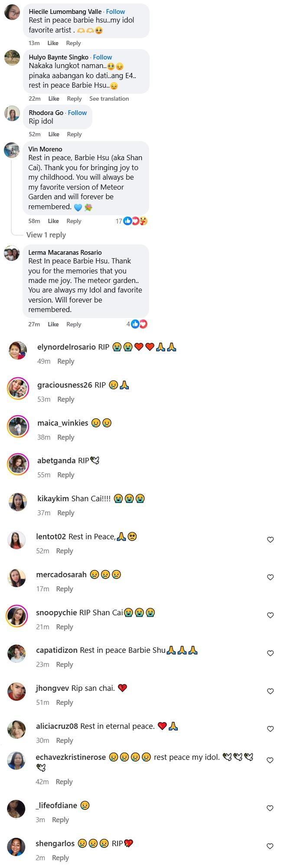Screen dimensions: 300x868
Task: Toggle Like on Lerma Macaranas Rosario's comment
Action: click(x=53, y=324)
